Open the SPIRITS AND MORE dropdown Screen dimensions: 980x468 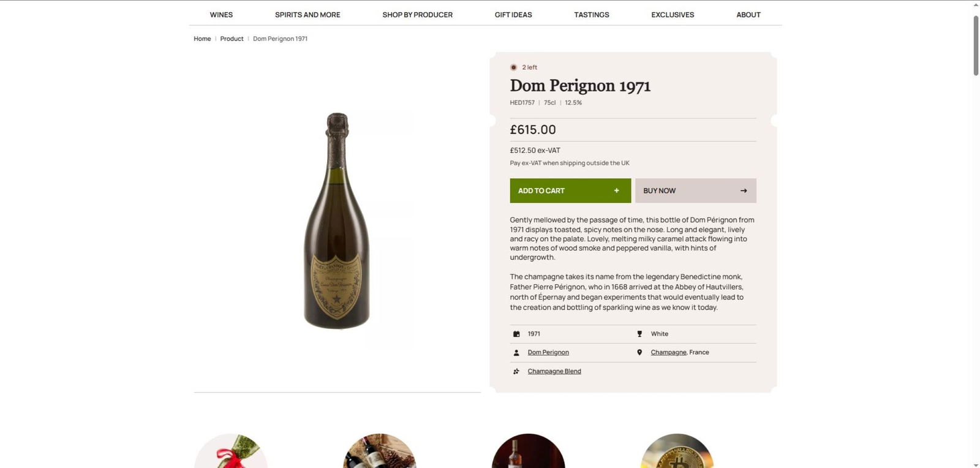307,15
